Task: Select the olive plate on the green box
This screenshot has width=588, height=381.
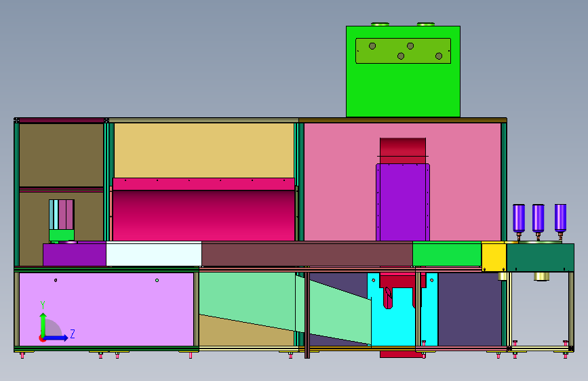Action: [403, 51]
